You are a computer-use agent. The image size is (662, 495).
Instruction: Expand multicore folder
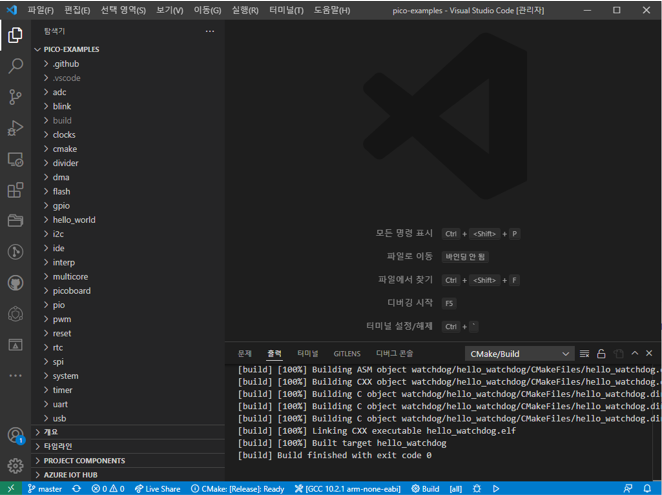click(128, 277)
